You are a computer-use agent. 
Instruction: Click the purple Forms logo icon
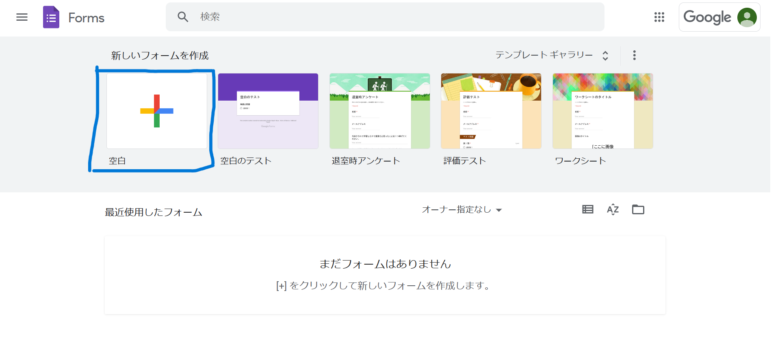pyautogui.click(x=51, y=17)
